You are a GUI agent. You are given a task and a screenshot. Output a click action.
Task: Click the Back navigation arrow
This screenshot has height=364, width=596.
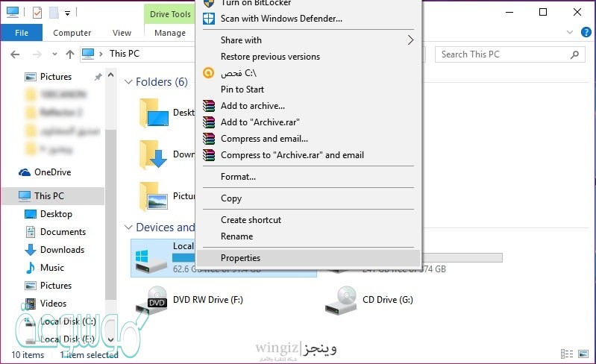tap(15, 54)
